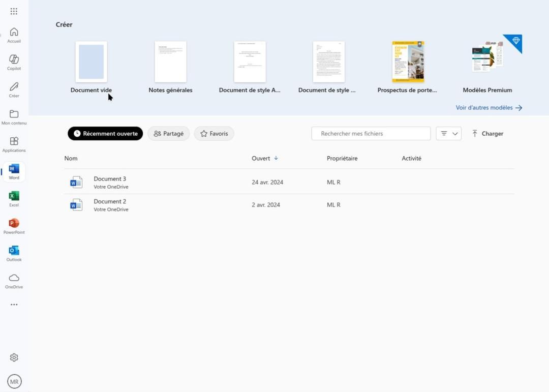Show more apps via ellipsis icon
This screenshot has height=392, width=549.
(x=14, y=305)
